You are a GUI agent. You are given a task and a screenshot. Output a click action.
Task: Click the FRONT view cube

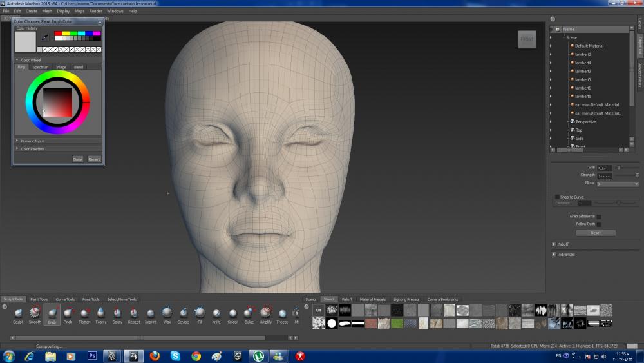[527, 39]
